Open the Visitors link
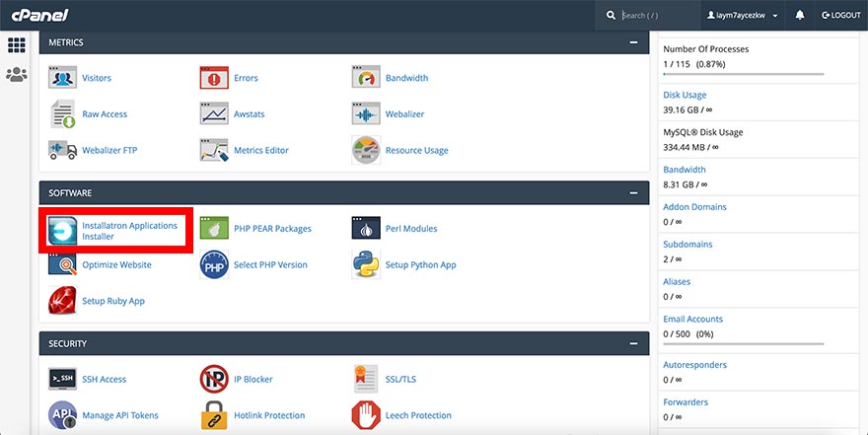This screenshot has height=435, width=868. [97, 78]
